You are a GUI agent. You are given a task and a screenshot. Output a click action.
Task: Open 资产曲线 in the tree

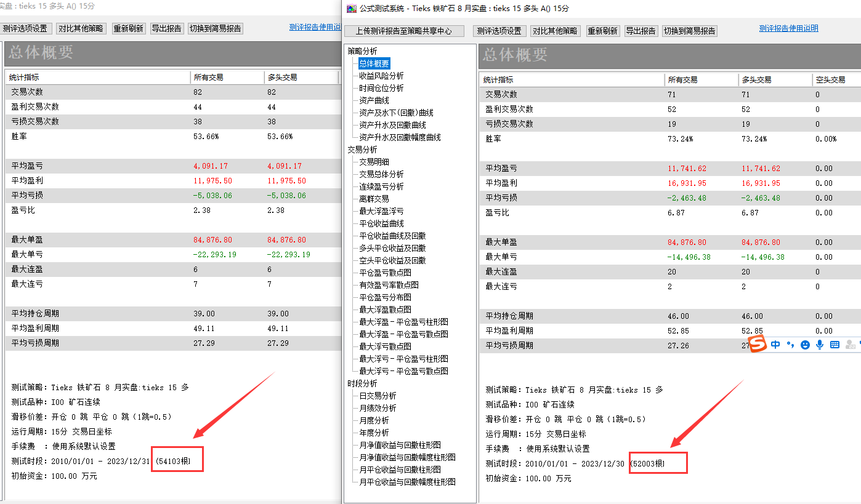374,100
